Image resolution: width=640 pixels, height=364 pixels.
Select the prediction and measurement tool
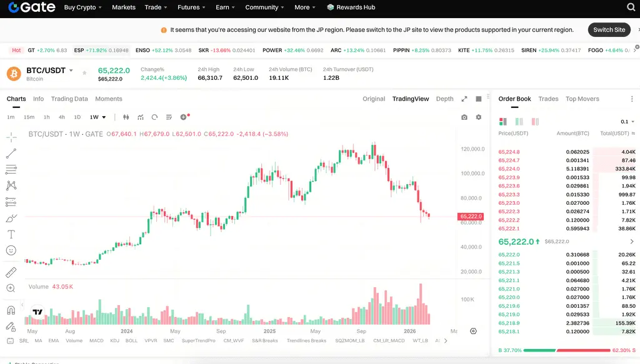[x=11, y=202]
